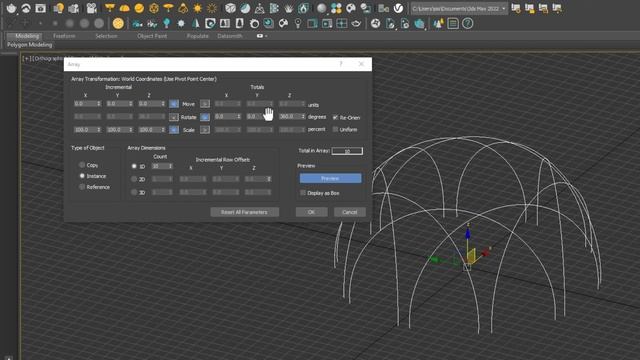Click the question mark help icon in toolbar
The width and height of the screenshot is (640, 360).
tap(468, 23)
